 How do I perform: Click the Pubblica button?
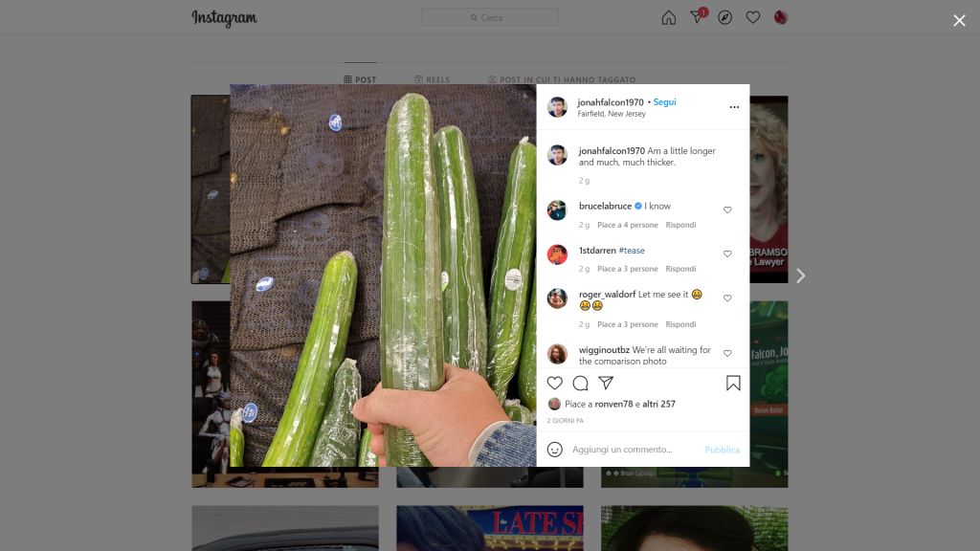point(722,450)
